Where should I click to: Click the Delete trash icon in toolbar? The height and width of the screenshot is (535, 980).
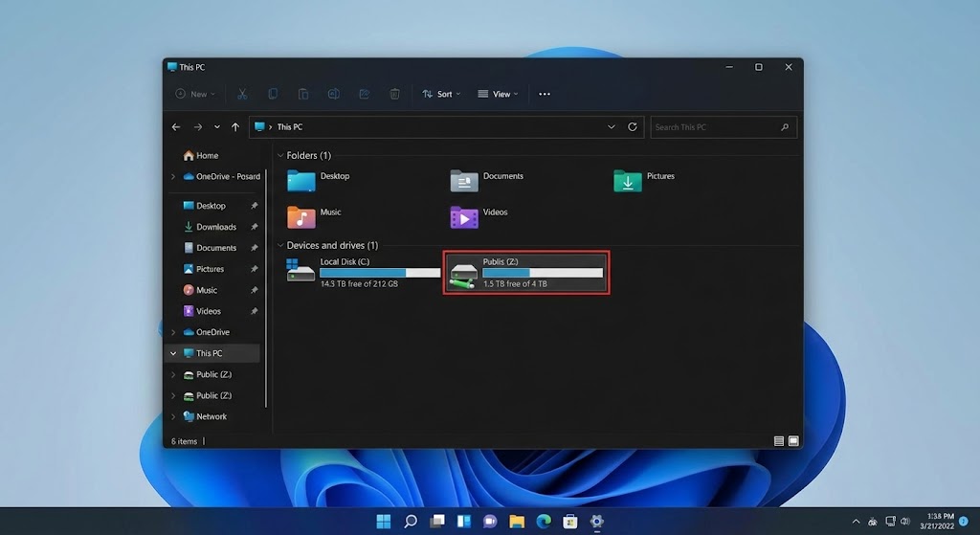394,94
